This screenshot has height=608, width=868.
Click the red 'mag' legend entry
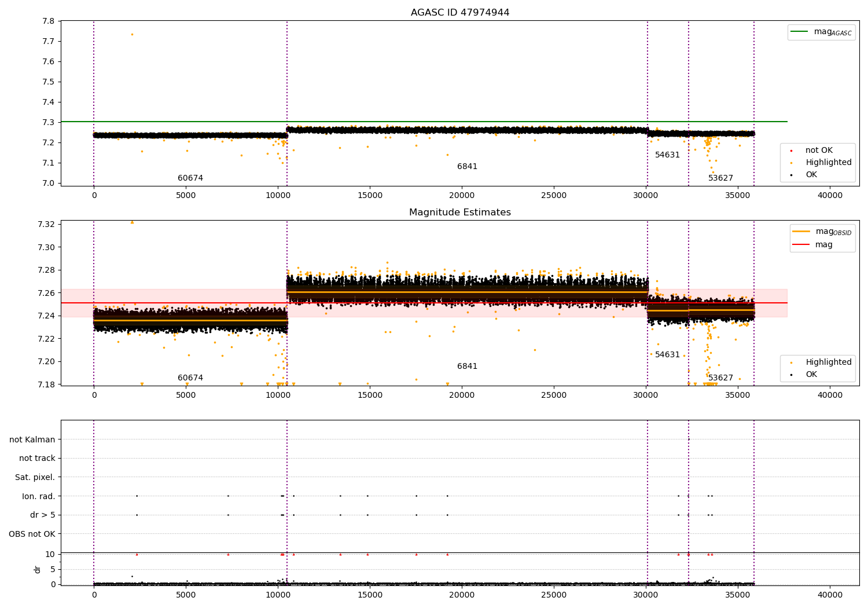813,244
